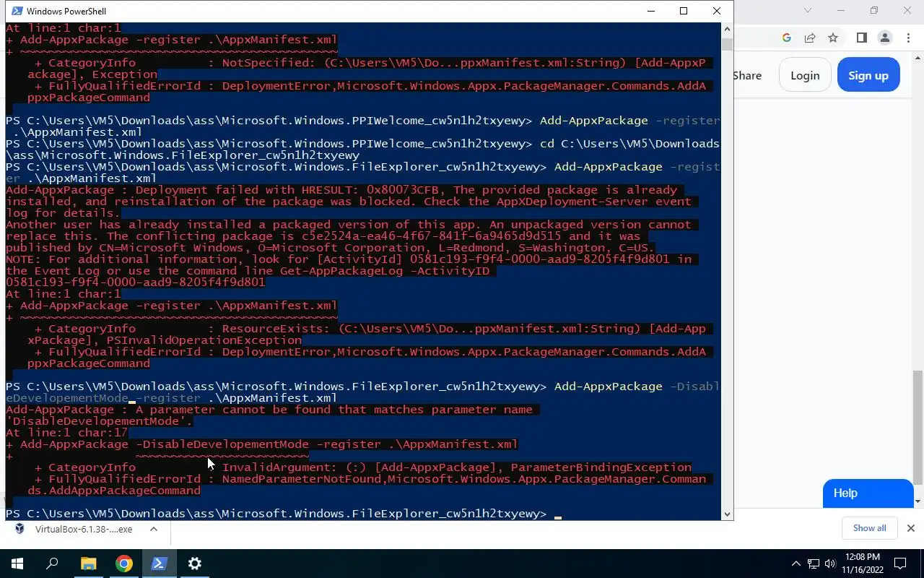Click the PowerShell title bar icon

tap(16, 11)
